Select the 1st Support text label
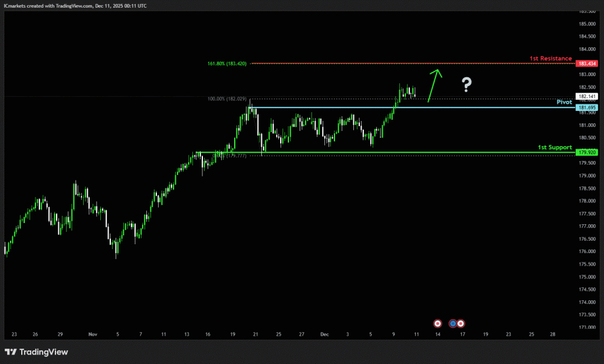Screen dimensions: 604x364 pos(554,146)
